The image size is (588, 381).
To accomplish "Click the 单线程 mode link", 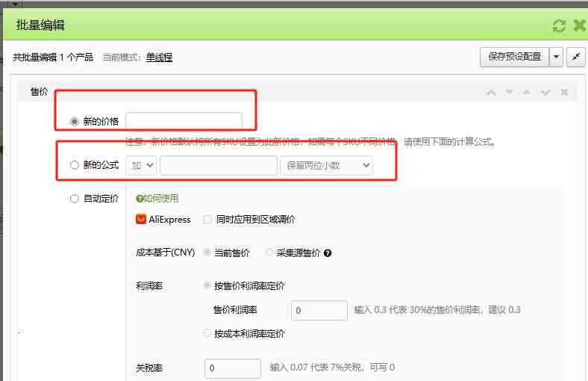I will (x=159, y=58).
